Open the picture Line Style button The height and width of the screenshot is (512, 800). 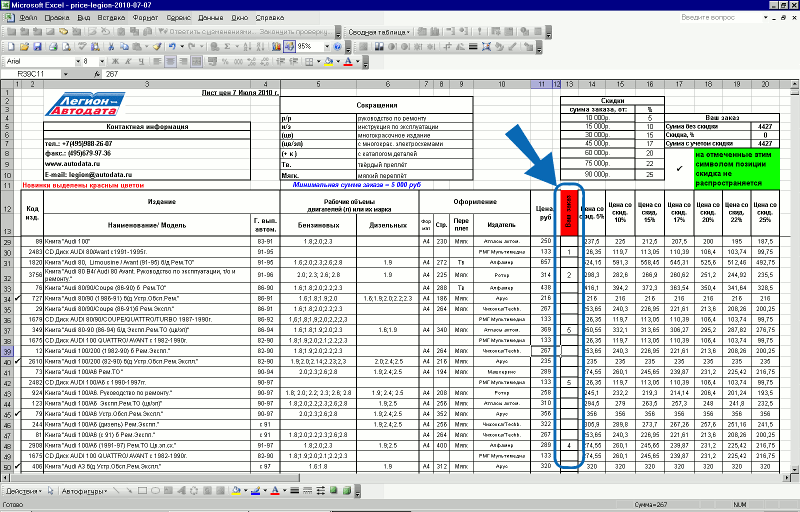point(473,46)
